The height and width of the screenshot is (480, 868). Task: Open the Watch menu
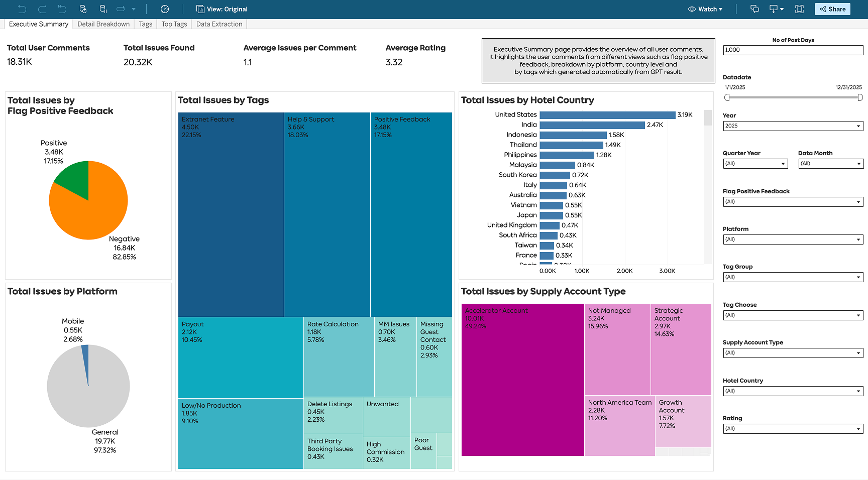pyautogui.click(x=705, y=9)
